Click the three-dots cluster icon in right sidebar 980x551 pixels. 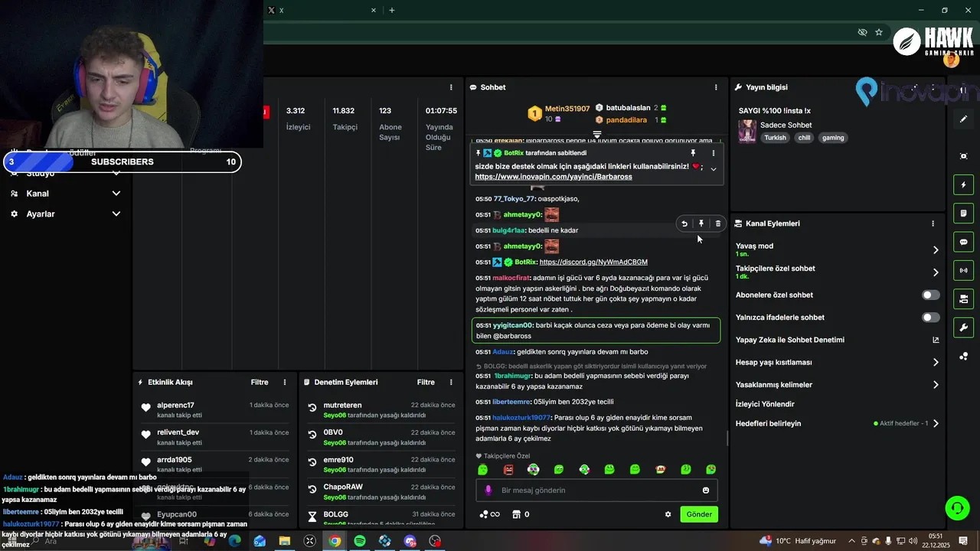pyautogui.click(x=964, y=356)
